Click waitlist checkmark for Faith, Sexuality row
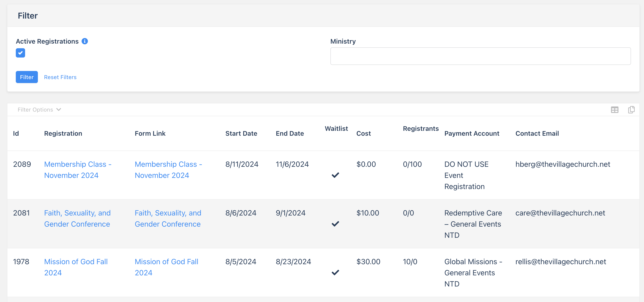 (335, 224)
